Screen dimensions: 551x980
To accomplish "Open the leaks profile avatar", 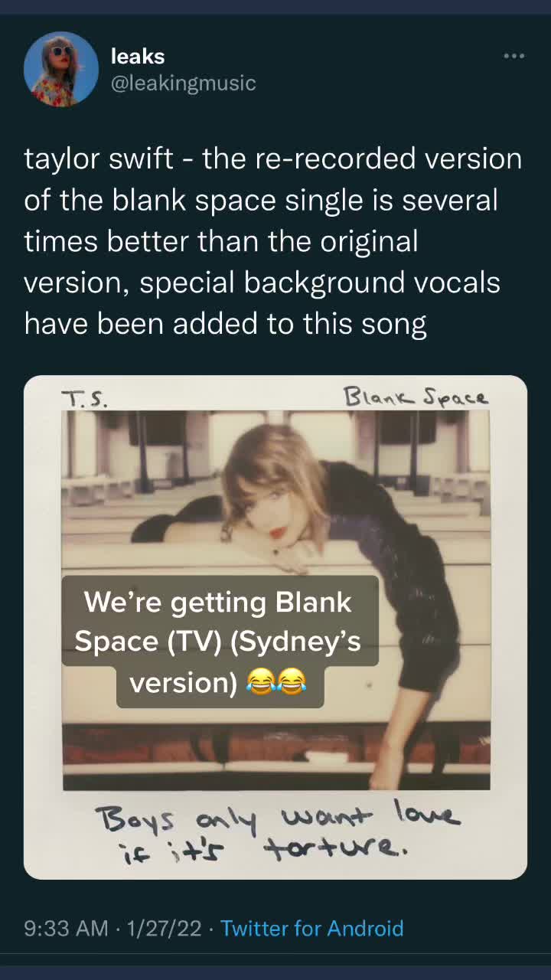I will point(61,69).
